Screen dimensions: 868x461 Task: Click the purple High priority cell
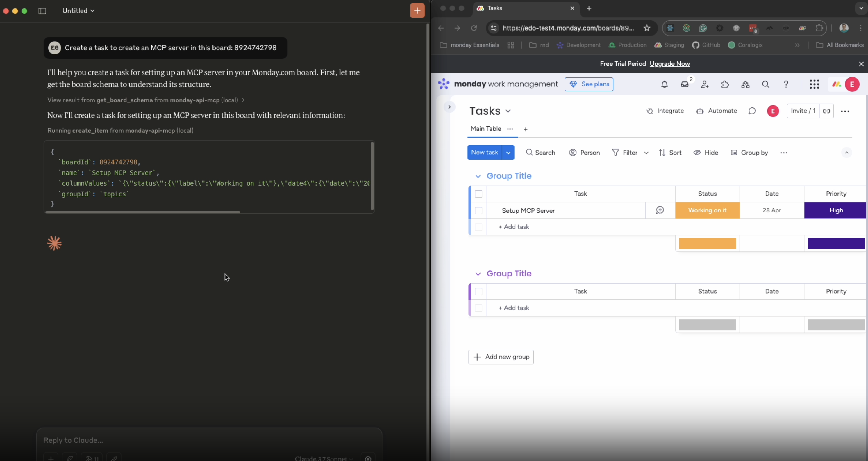[x=836, y=210]
